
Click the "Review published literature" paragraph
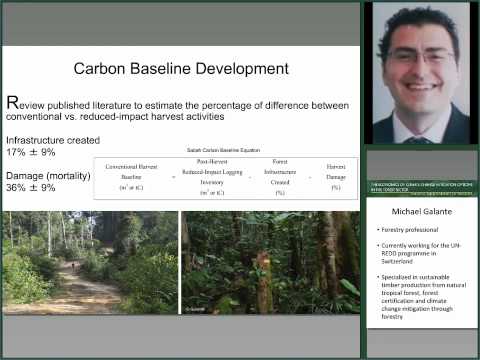(177, 109)
